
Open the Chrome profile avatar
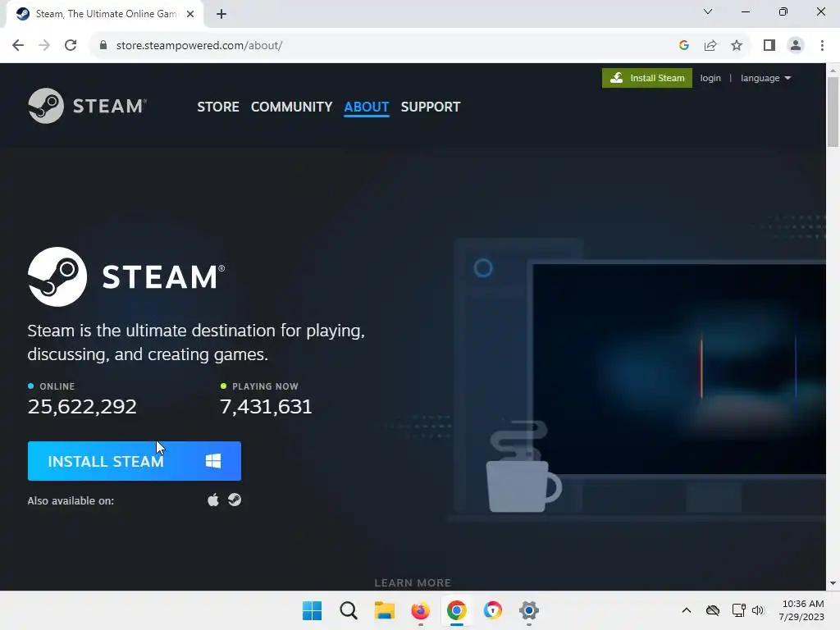coord(796,46)
